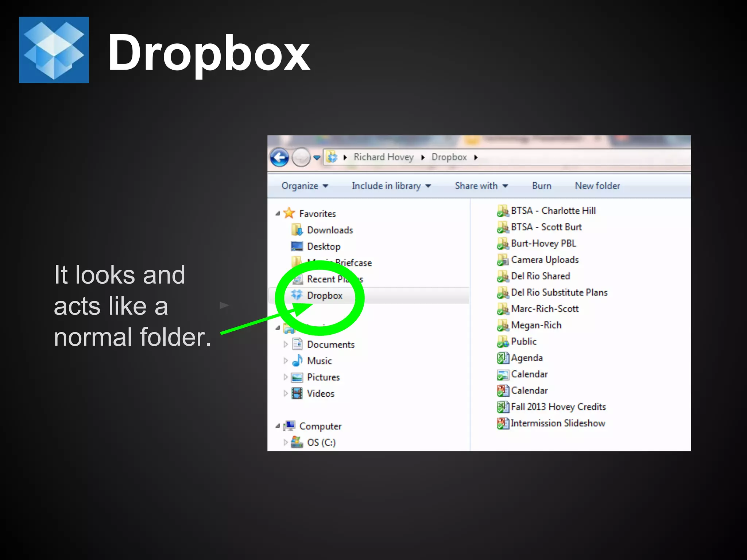Open the Share with menu
The image size is (747, 560).
click(481, 186)
